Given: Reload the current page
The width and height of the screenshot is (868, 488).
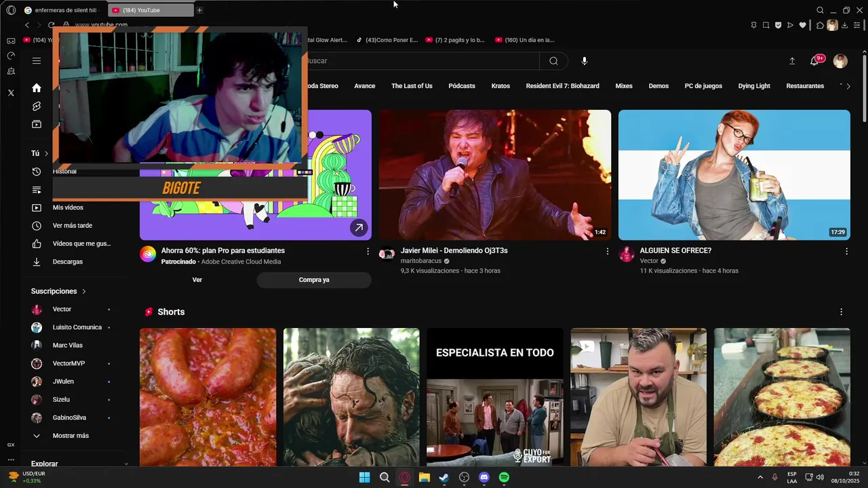Looking at the screenshot, I should pos(51,25).
